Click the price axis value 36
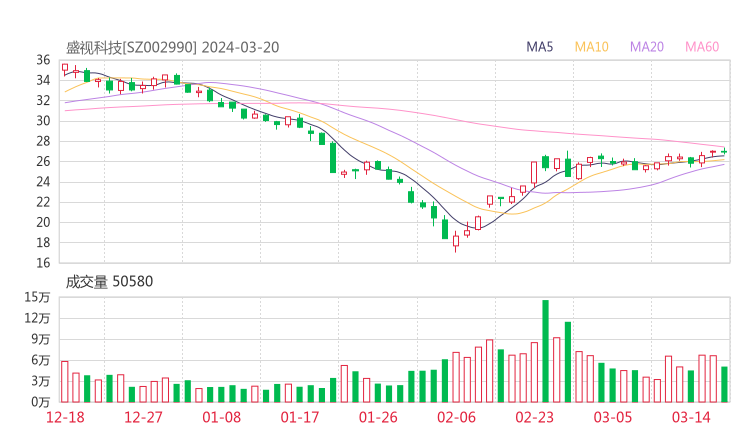This screenshot has width=740, height=440. pyautogui.click(x=43, y=60)
